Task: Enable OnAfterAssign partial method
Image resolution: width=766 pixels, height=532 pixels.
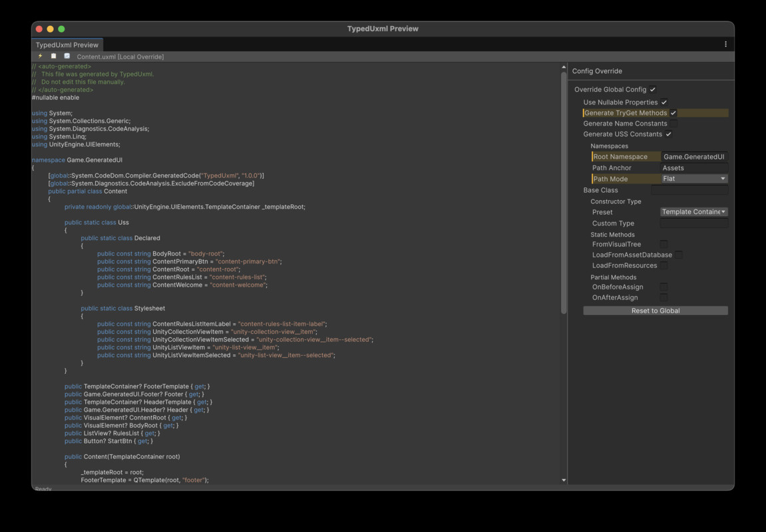Action: (x=664, y=298)
